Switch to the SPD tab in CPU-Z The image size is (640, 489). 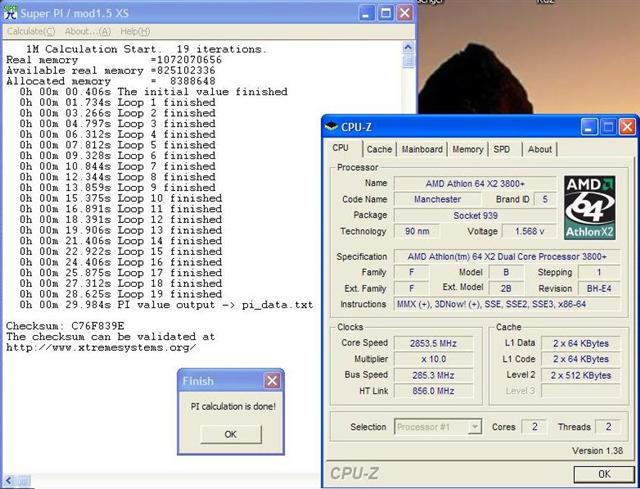pyautogui.click(x=502, y=149)
